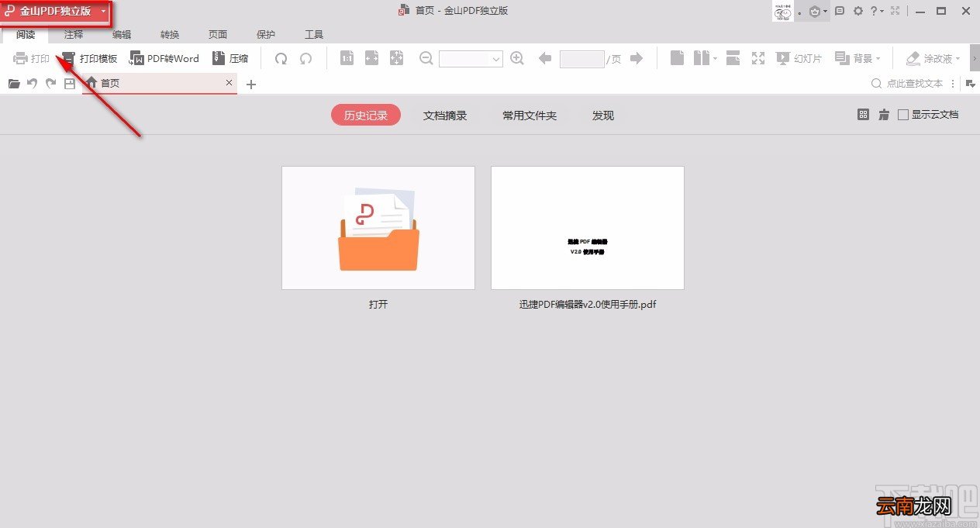
Task: Click the clear history broom icon
Action: (884, 115)
